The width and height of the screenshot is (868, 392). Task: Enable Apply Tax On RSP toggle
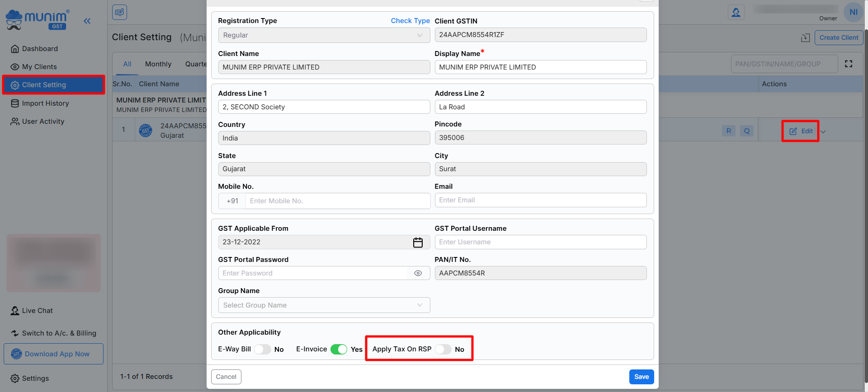(x=443, y=350)
